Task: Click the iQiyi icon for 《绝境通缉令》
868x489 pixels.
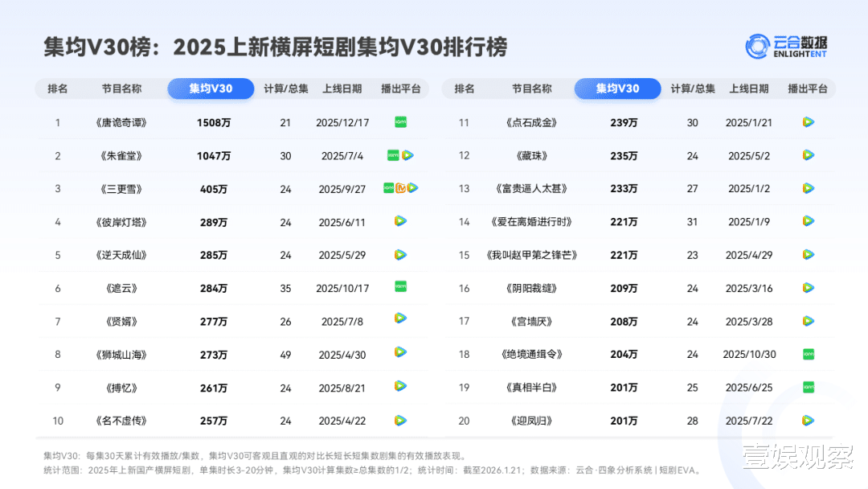Action: click(809, 354)
